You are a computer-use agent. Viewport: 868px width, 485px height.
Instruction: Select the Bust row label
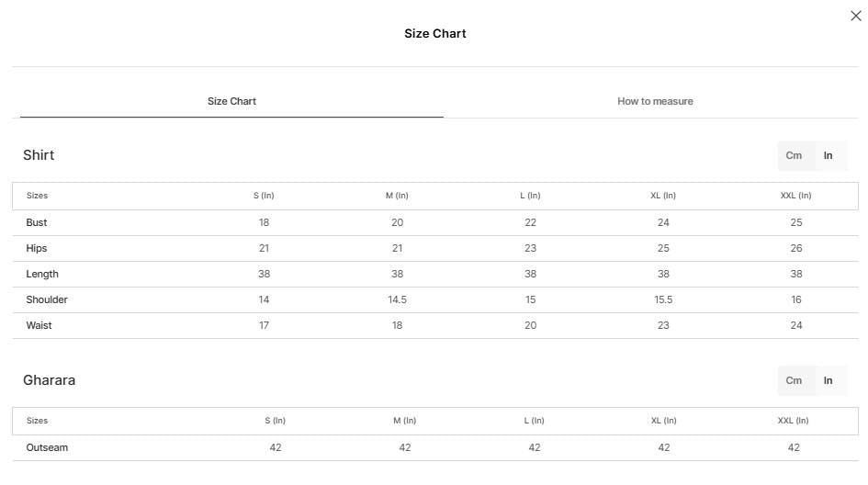click(x=37, y=222)
